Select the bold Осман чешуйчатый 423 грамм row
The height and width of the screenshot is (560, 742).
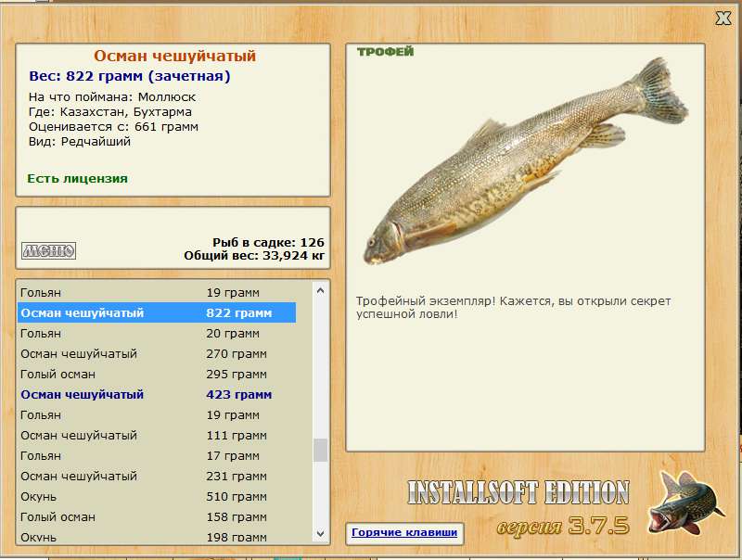(157, 394)
